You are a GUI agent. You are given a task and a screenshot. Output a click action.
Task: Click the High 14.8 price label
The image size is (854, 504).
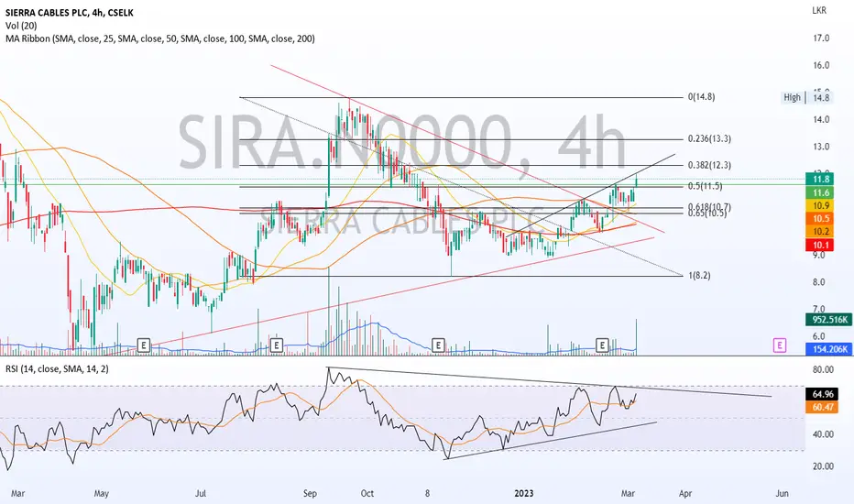pyautogui.click(x=806, y=97)
